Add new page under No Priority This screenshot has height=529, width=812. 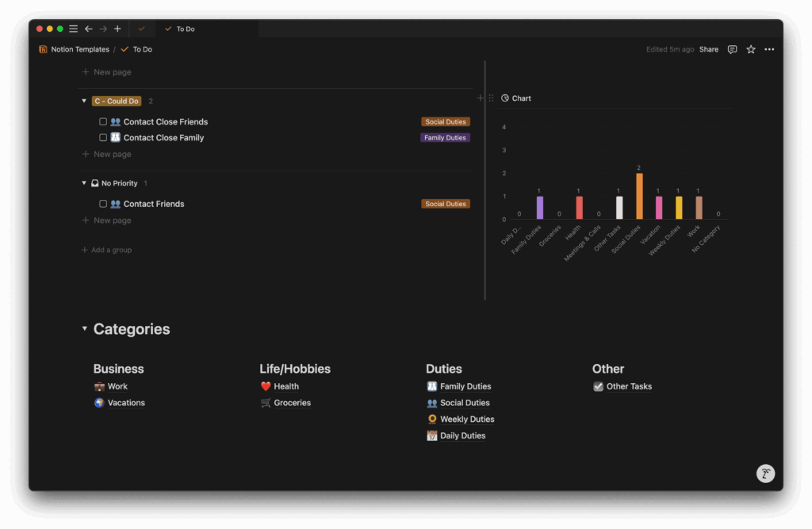pyautogui.click(x=107, y=220)
